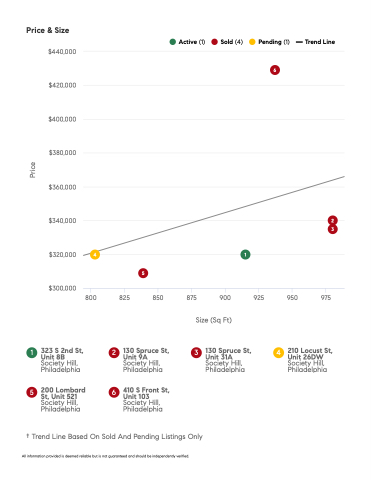This screenshot has height=480, width=371.
Task: Click the Price & Size heading
Action: click(48, 30)
